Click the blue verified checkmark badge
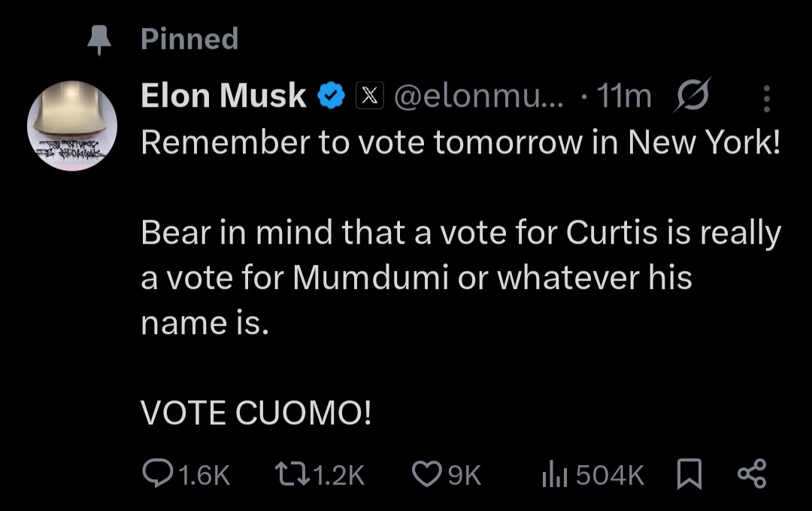 [x=331, y=96]
